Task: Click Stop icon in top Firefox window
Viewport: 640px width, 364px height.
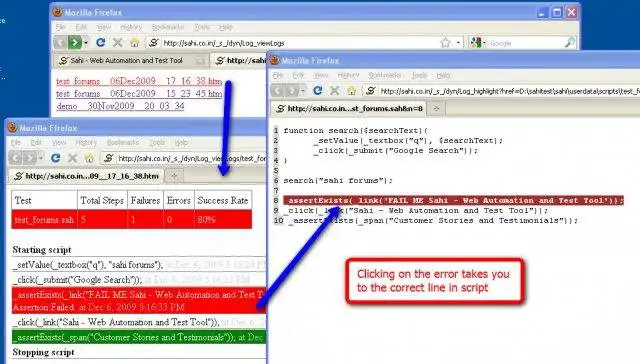Action: click(x=118, y=42)
